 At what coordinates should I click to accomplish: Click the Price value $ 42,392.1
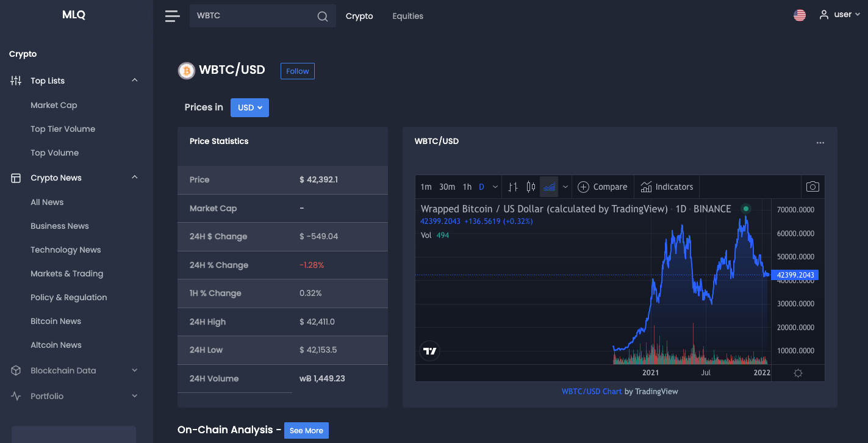pos(318,179)
